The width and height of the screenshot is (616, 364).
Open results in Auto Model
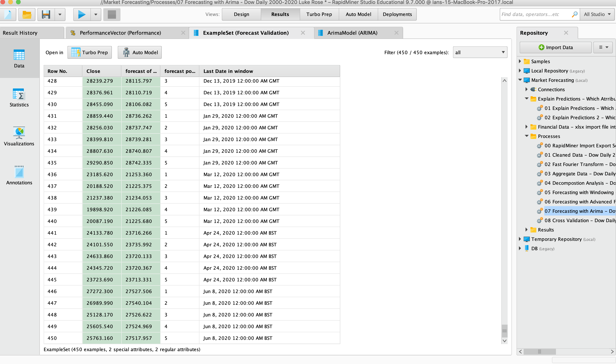point(140,52)
